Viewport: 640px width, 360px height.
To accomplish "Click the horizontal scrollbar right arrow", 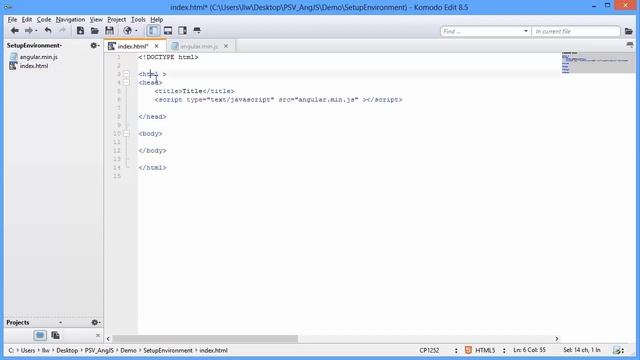I will tap(557, 339).
